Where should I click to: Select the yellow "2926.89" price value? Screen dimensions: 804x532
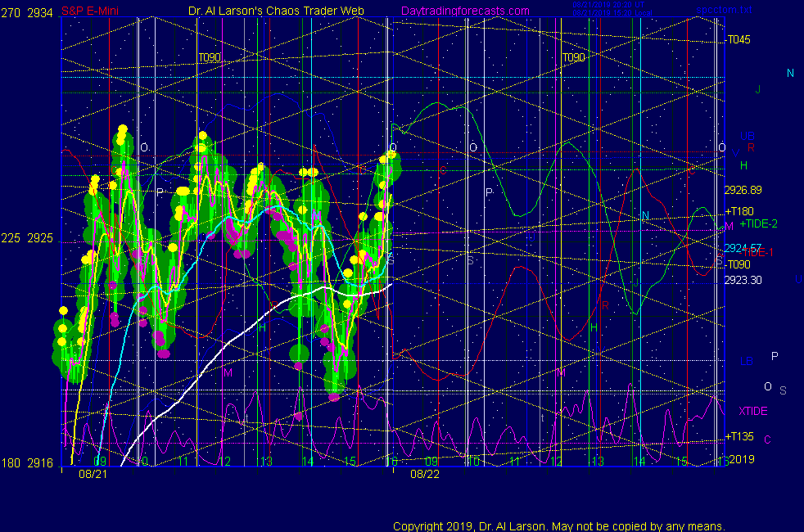743,190
